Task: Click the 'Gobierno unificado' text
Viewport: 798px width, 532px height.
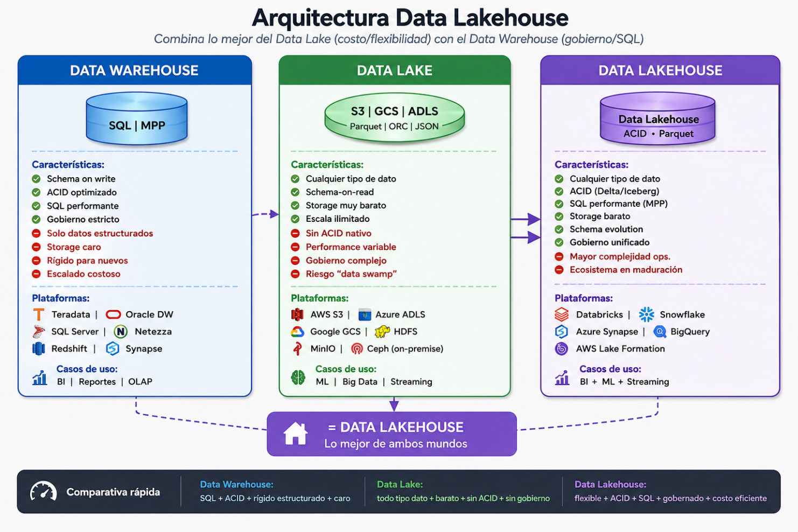Action: point(610,242)
